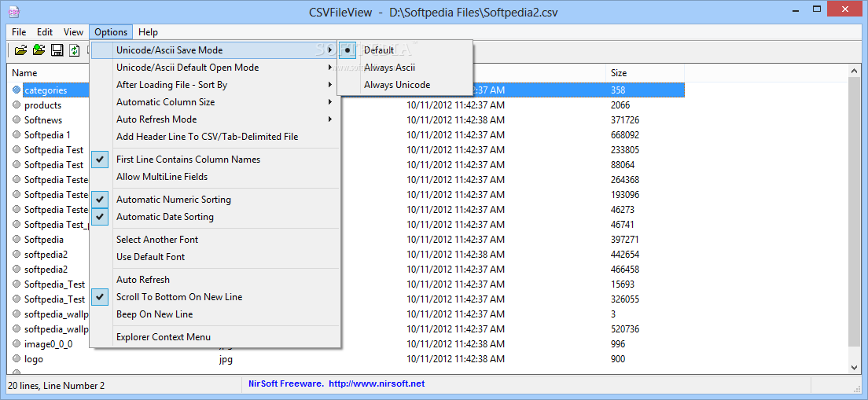Sort by the Name column header
Viewport: 868px width, 400px height.
48,73
